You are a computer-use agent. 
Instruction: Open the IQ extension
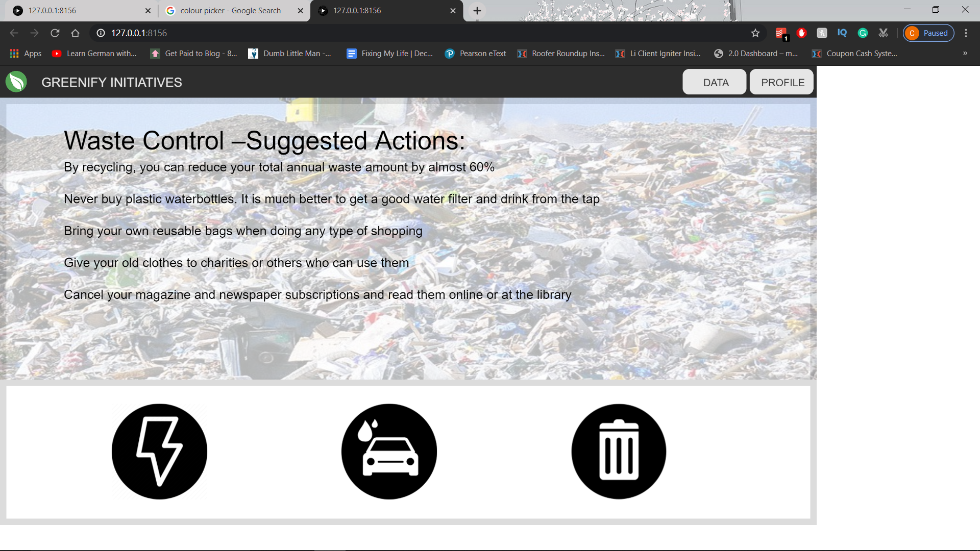point(842,33)
